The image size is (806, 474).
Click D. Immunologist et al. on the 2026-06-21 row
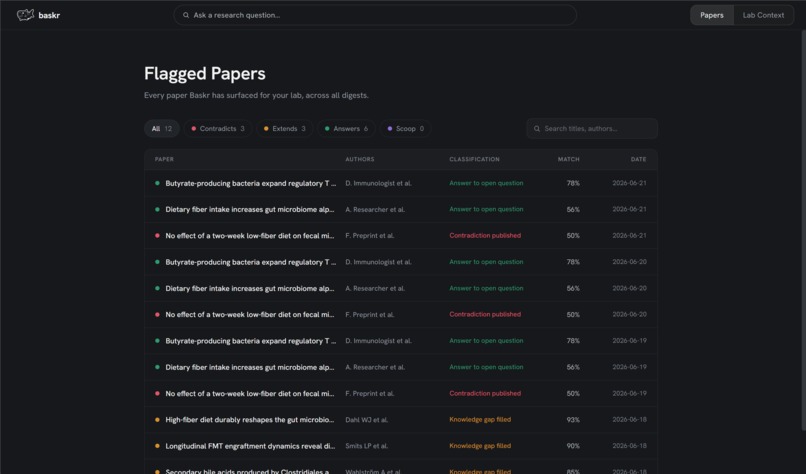tap(378, 183)
